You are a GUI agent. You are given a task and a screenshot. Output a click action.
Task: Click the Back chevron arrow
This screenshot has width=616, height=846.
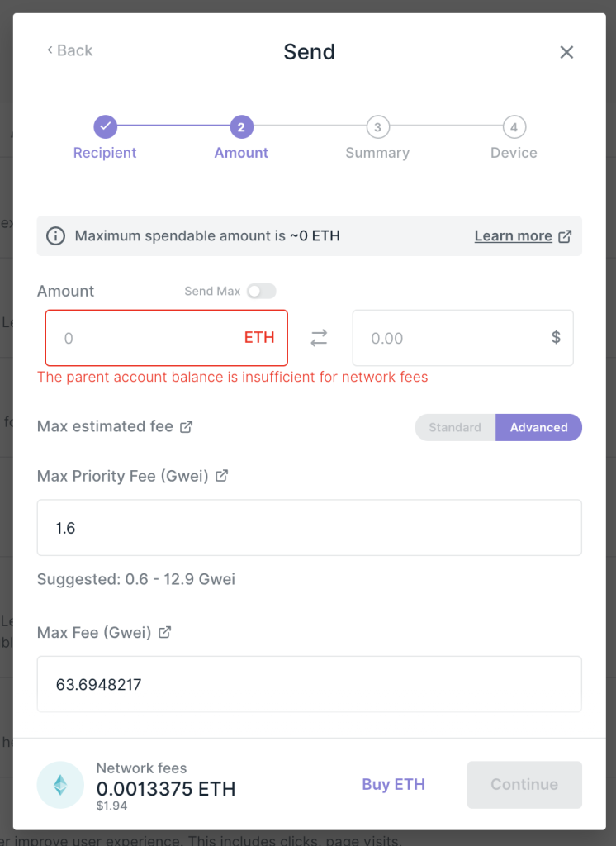pyautogui.click(x=50, y=51)
